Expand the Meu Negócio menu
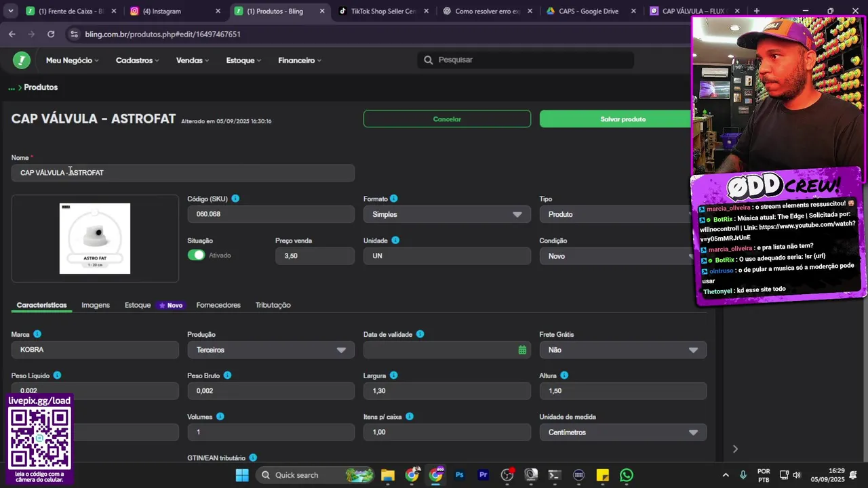The height and width of the screenshot is (488, 868). click(72, 60)
